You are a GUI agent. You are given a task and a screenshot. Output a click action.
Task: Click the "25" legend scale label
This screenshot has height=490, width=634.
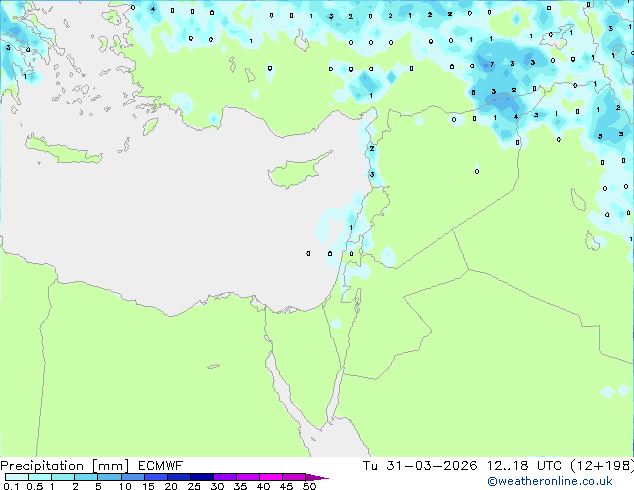tap(194, 486)
